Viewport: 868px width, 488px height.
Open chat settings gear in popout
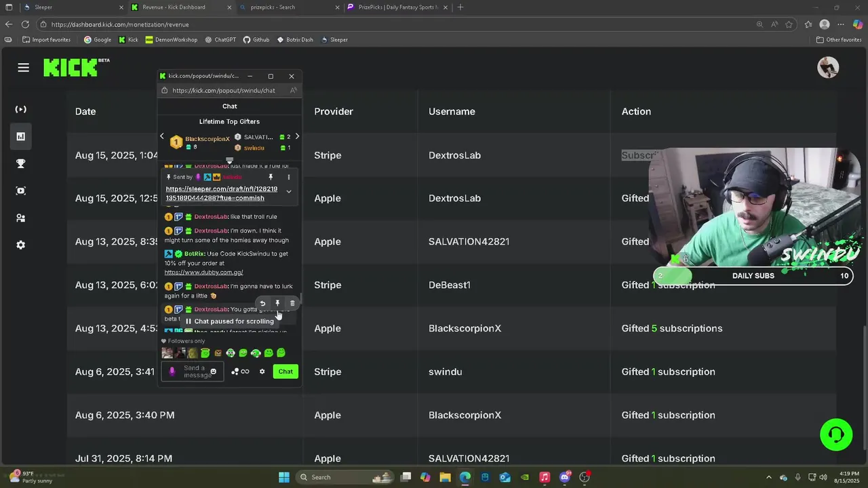click(262, 371)
